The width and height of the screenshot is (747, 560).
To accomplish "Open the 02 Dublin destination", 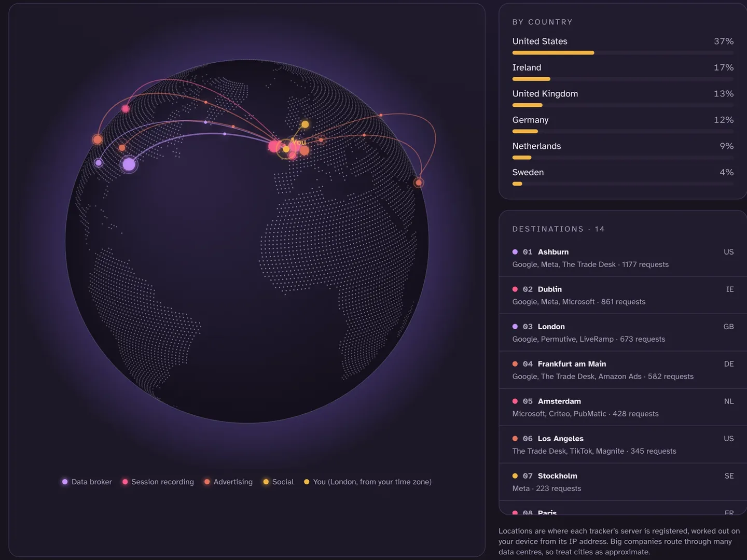I will tap(622, 295).
